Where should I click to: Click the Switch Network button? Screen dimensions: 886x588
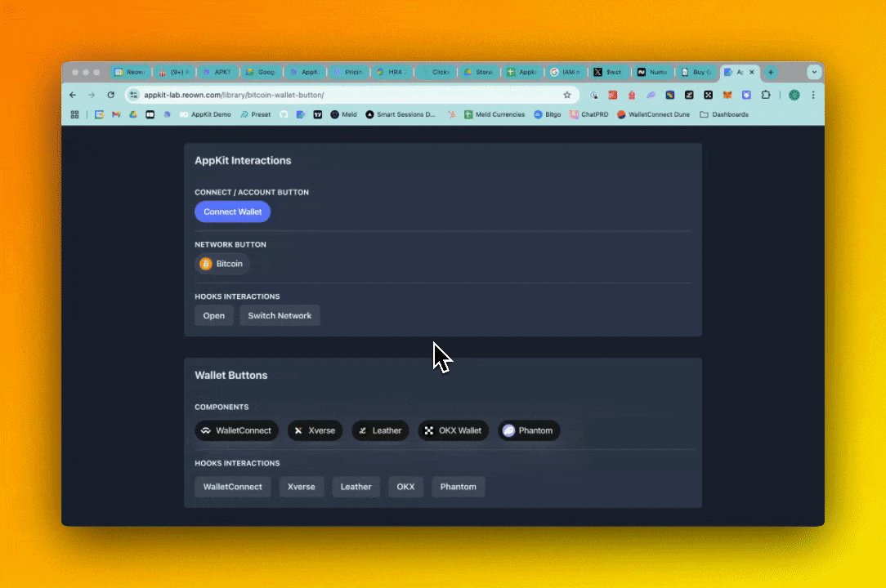click(x=280, y=316)
